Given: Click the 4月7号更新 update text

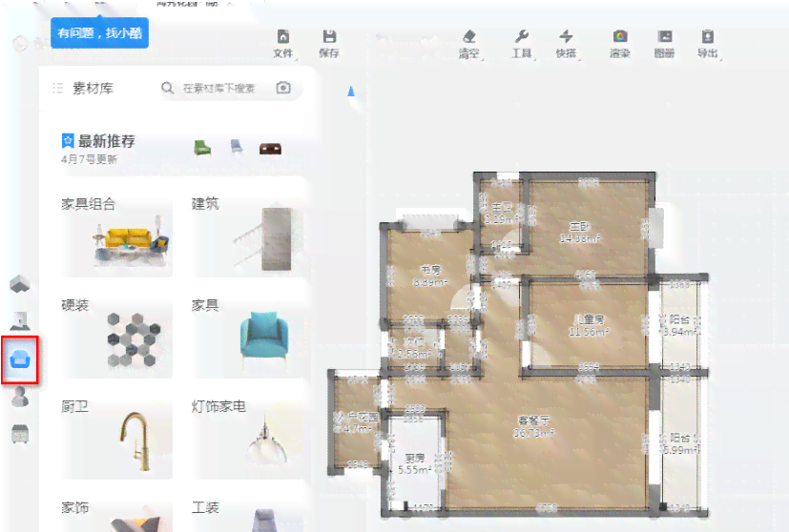Looking at the screenshot, I should point(89,159).
